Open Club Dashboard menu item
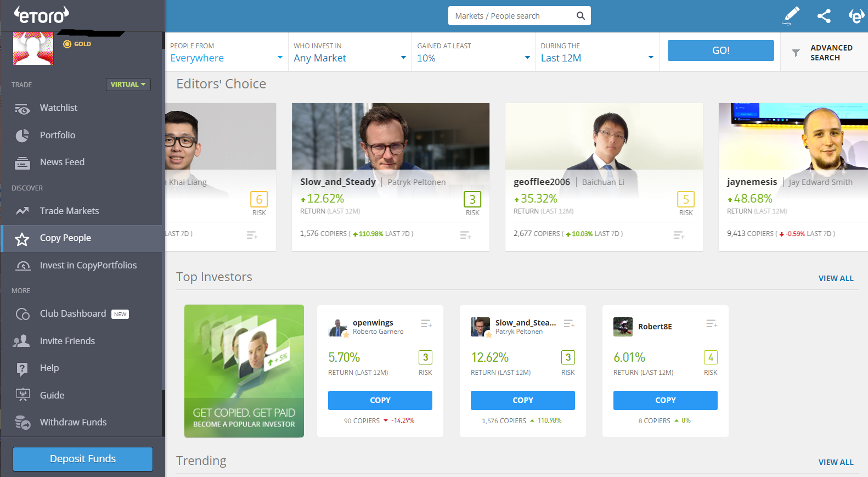 point(81,313)
